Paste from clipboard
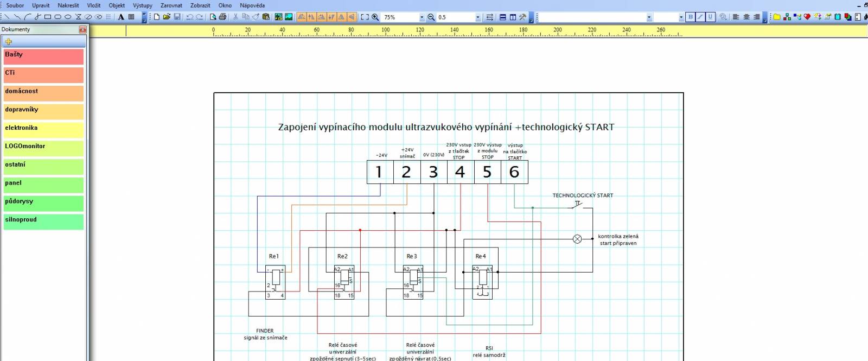This screenshot has height=361, width=868. (266, 17)
